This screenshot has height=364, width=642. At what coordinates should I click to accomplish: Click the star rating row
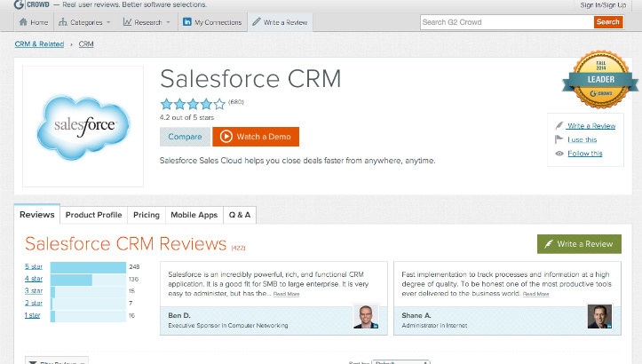[x=193, y=104]
